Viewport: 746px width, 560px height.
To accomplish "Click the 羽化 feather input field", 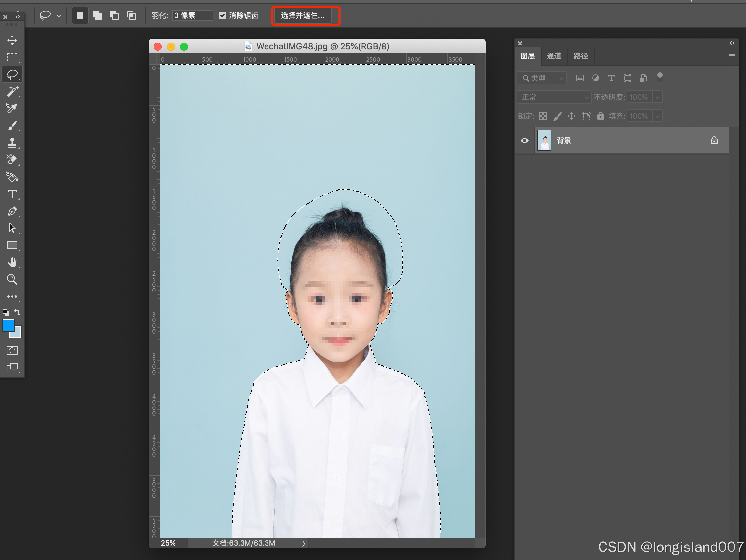I will 192,15.
